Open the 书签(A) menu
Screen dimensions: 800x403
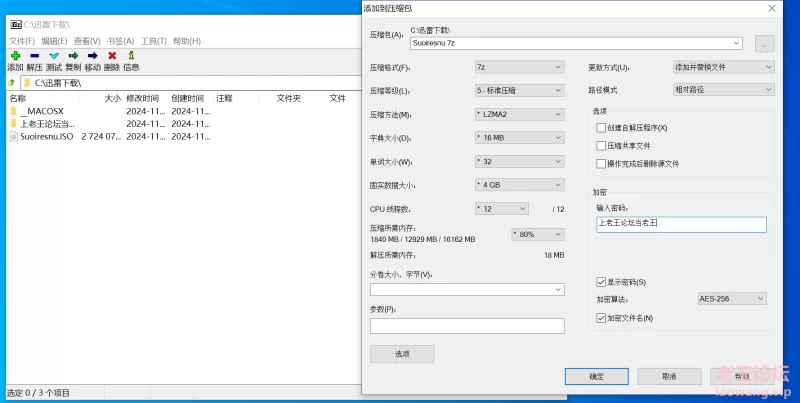coord(120,41)
